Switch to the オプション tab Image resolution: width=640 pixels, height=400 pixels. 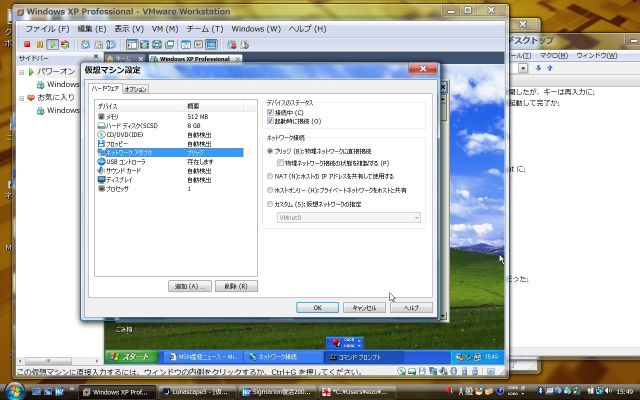pyautogui.click(x=136, y=89)
